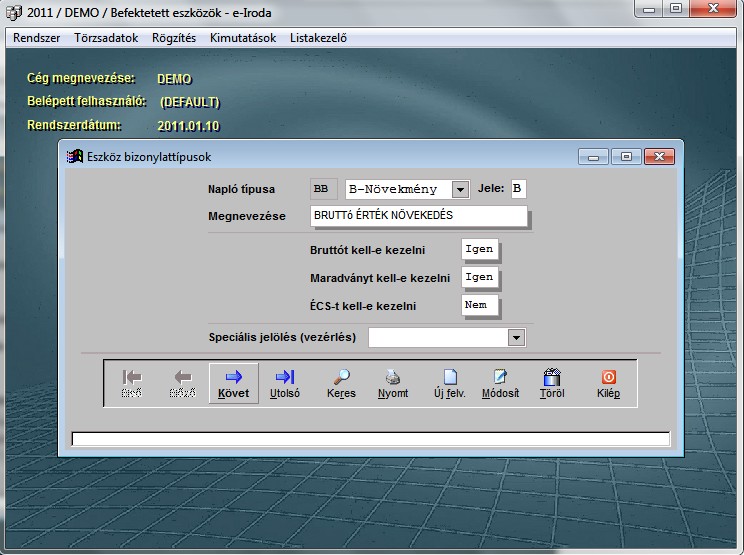Jump to last record with Utolsó
Screen dimensions: 744x555
285,383
